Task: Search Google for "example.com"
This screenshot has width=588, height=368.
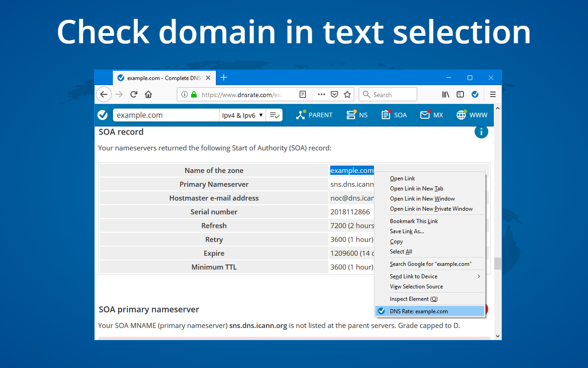Action: click(430, 264)
